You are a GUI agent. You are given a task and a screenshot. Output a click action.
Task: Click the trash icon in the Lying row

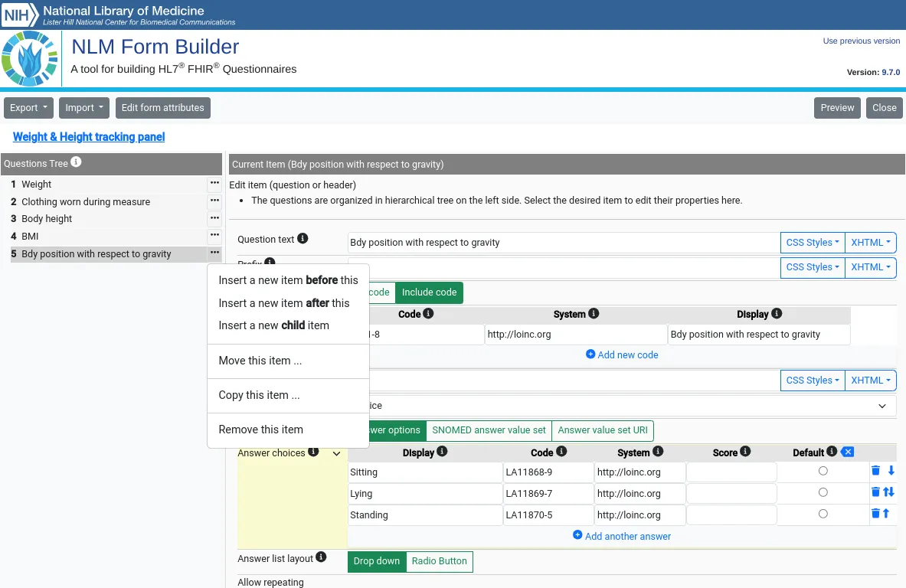tap(875, 492)
